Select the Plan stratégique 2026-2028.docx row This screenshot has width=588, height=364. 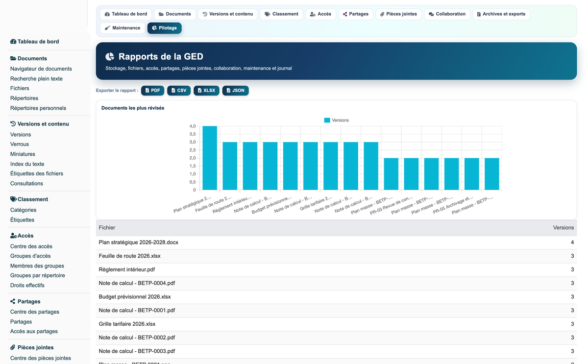click(x=336, y=243)
